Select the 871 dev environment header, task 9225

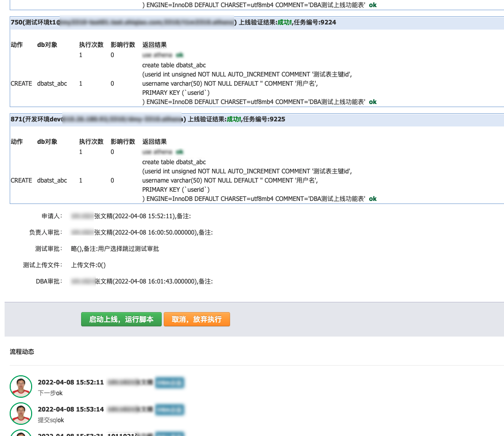148,119
